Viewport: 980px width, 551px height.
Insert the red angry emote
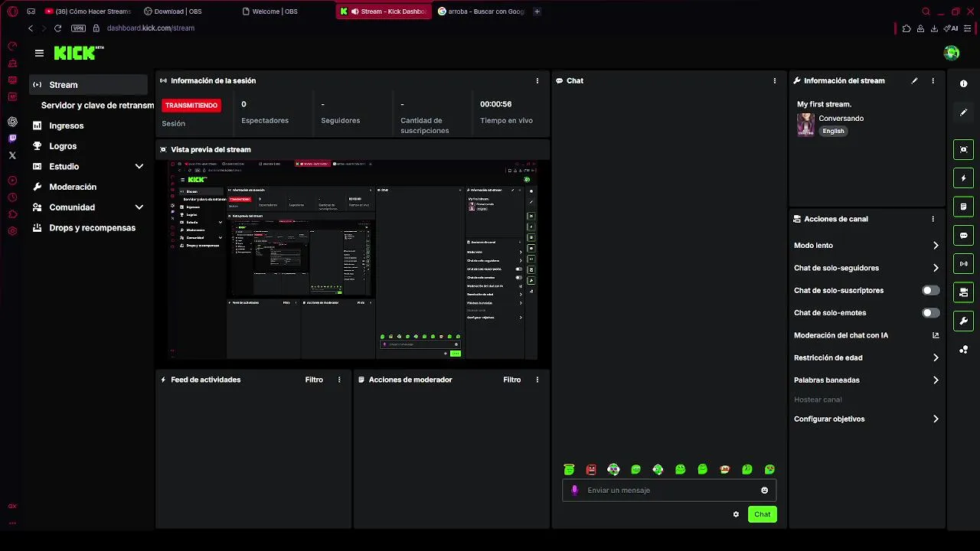click(591, 469)
